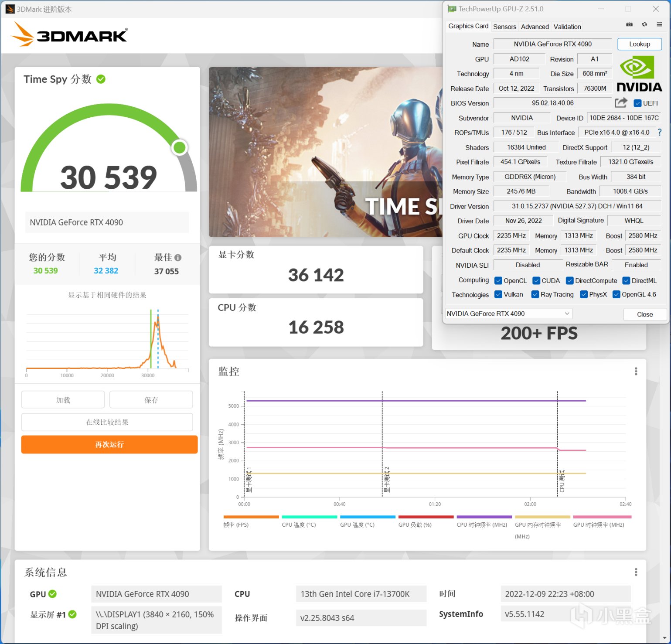This screenshot has width=671, height=644.
Task: Click the green knob on the score gauge
Action: [x=180, y=147]
